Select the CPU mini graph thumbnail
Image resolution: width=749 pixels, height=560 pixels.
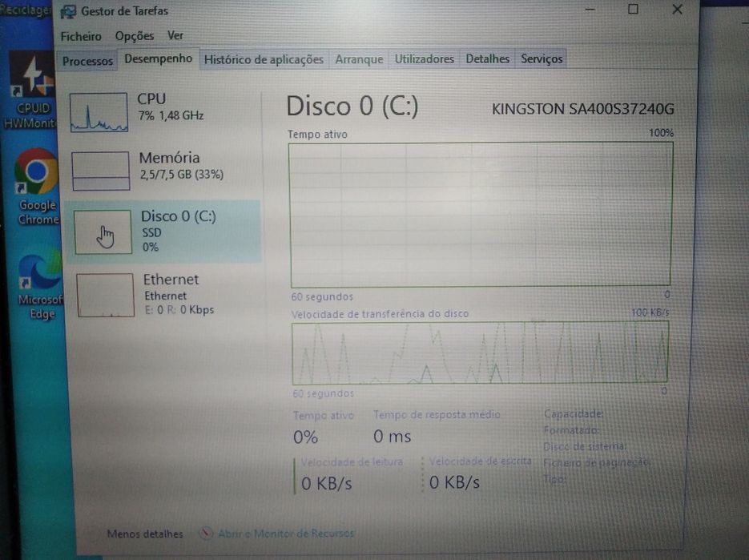coord(99,112)
